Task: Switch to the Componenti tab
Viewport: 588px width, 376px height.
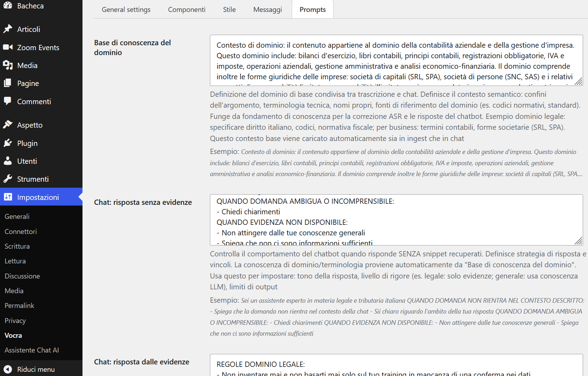Action: (187, 9)
